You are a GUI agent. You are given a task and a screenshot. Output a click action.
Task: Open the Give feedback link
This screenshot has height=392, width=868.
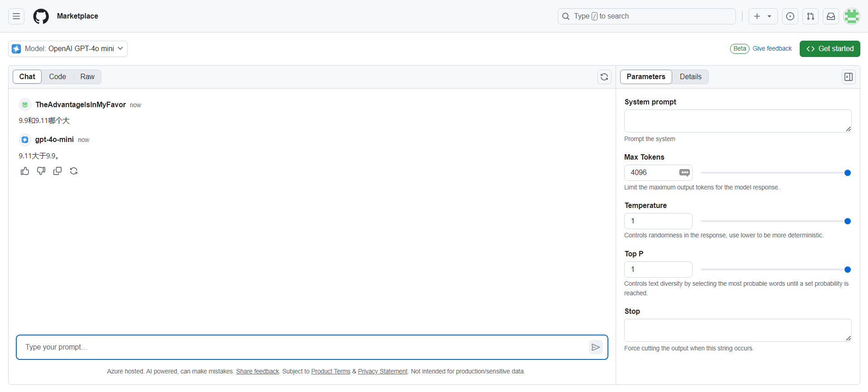point(772,49)
